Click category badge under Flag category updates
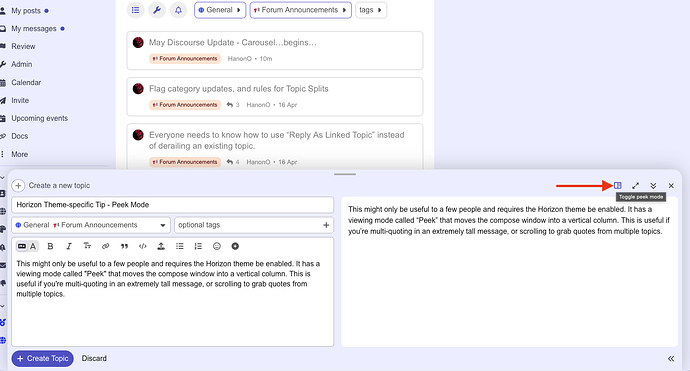This screenshot has width=690, height=371. (x=185, y=105)
